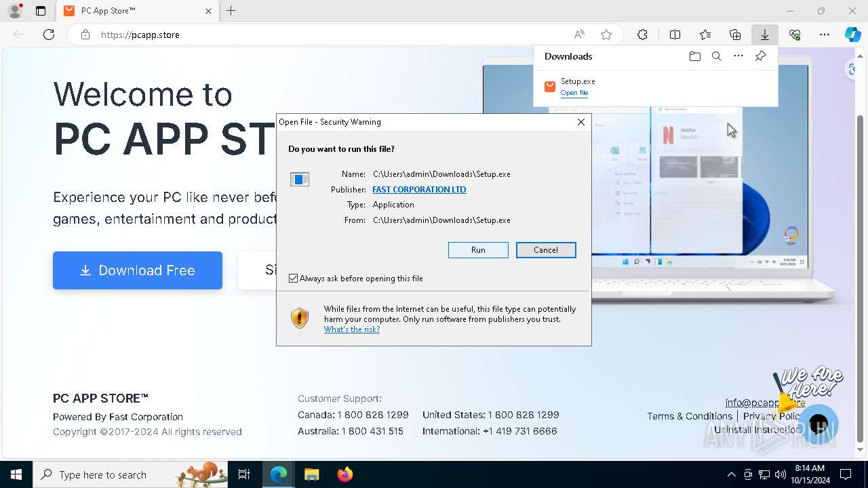Viewport: 868px width, 488px height.
Task: Click the Run button
Action: (x=478, y=250)
